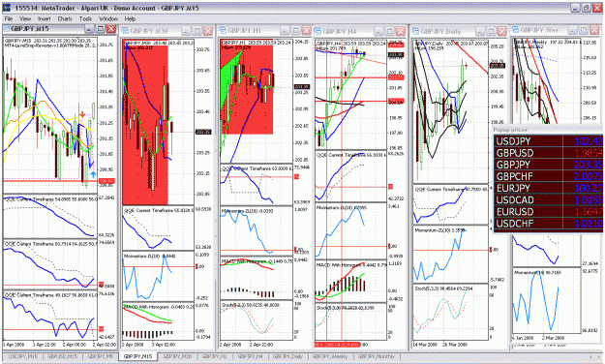Screen dimensions: 605x364
Task: Click the GBPJPY,H4 chart window title bar
Action: (x=360, y=31)
